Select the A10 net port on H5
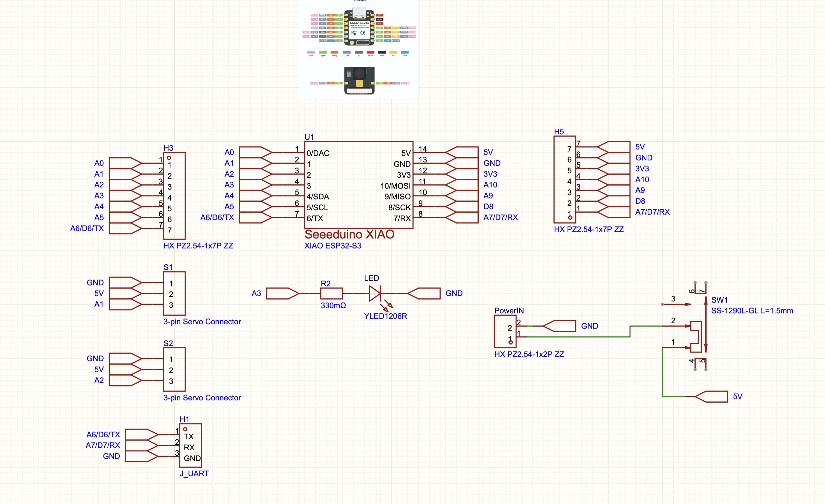 [x=614, y=179]
